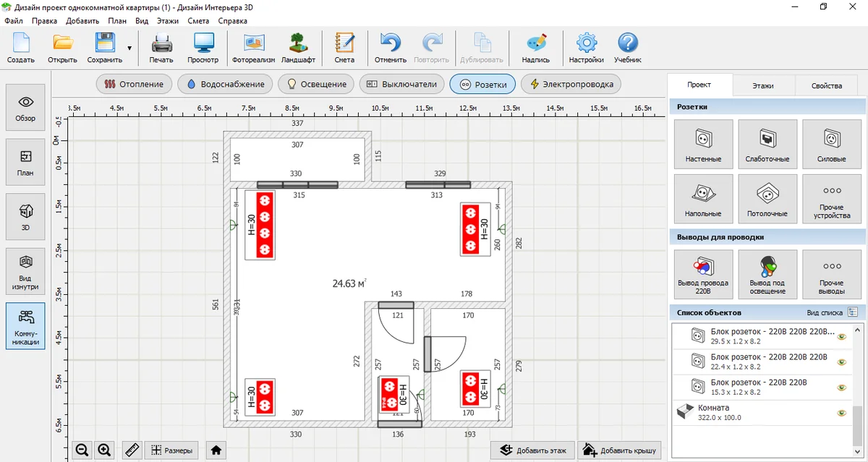The image size is (868, 462).
Task: Open the Смета menu
Action: coord(198,21)
